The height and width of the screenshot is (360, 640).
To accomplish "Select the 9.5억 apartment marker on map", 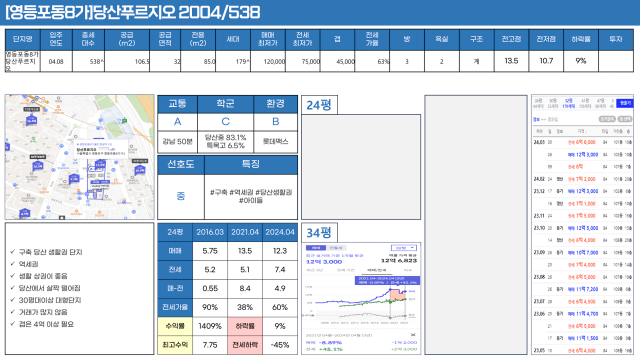I will point(74,179).
